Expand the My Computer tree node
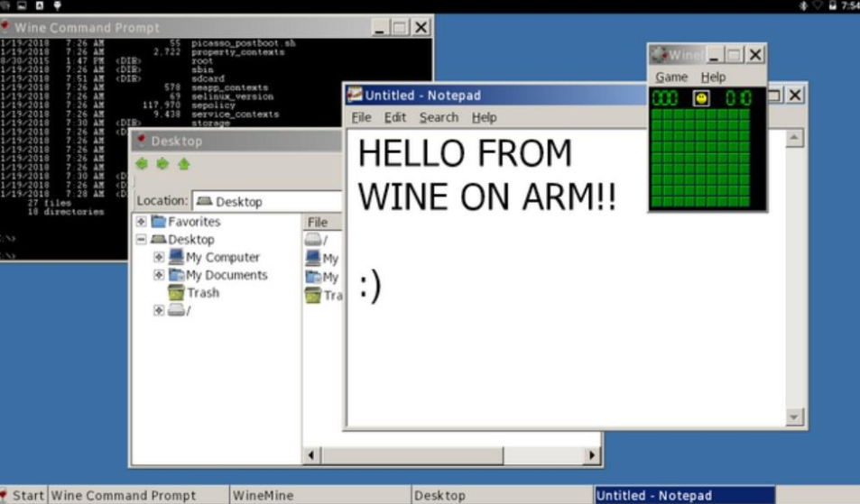Viewport: 860px width, 504px height. tap(159, 257)
